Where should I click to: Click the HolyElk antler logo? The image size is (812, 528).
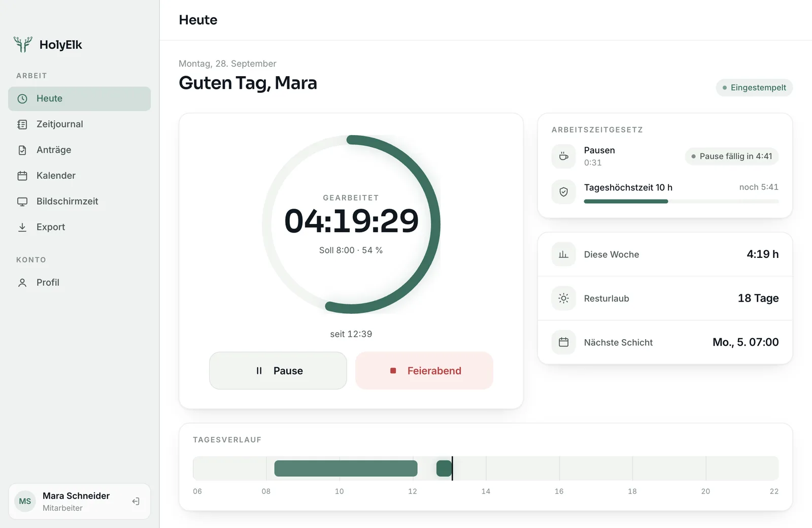click(23, 45)
